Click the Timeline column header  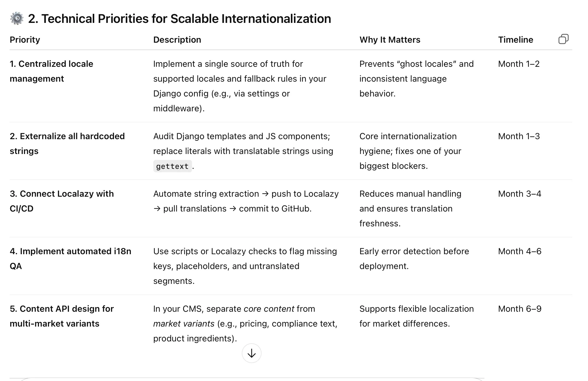pyautogui.click(x=515, y=40)
